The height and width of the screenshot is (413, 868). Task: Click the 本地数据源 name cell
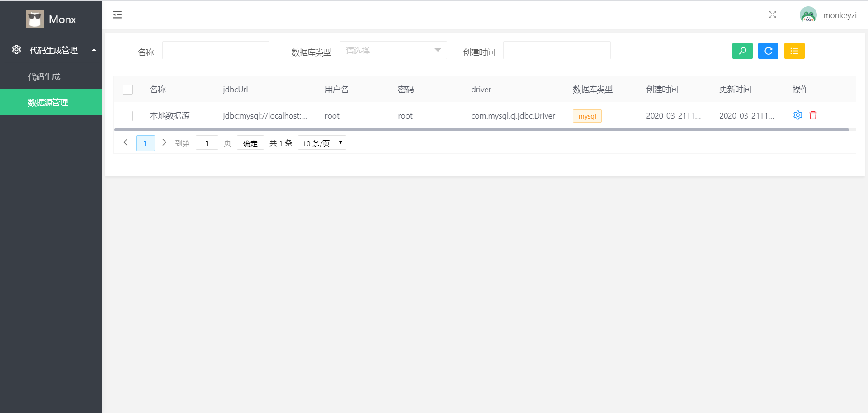tap(170, 116)
